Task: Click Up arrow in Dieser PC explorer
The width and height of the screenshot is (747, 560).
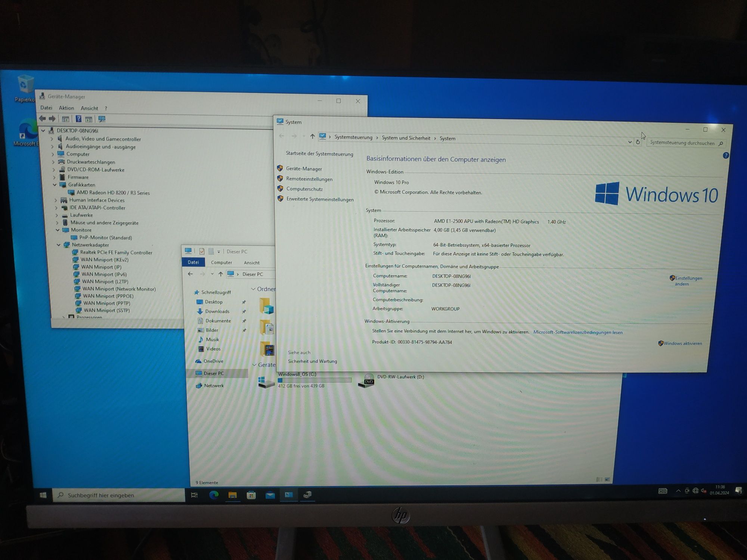Action: point(221,274)
